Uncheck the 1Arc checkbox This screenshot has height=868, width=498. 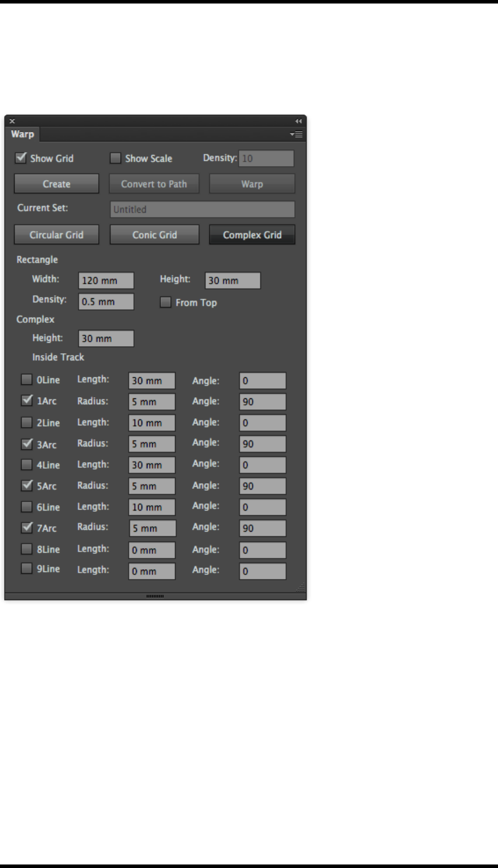26,401
